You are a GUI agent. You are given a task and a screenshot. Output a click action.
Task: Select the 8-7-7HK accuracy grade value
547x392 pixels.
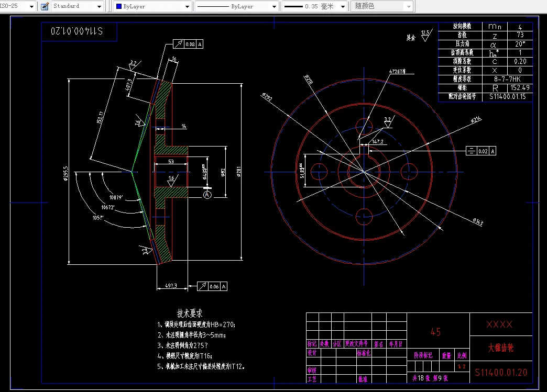pyautogui.click(x=507, y=79)
